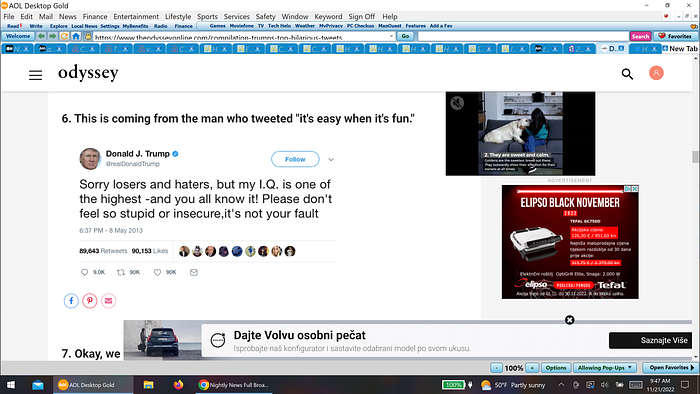Expand the Open Favorites panel
Screen dimensions: 700x394
[671, 368]
